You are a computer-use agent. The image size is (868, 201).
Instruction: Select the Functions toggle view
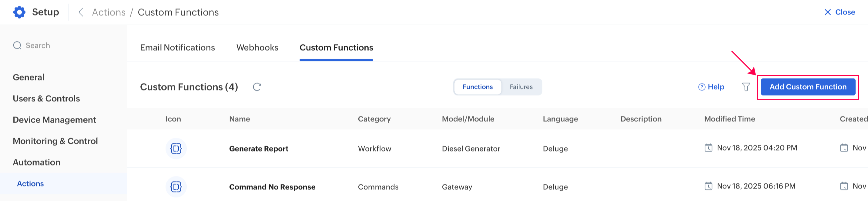pos(478,87)
